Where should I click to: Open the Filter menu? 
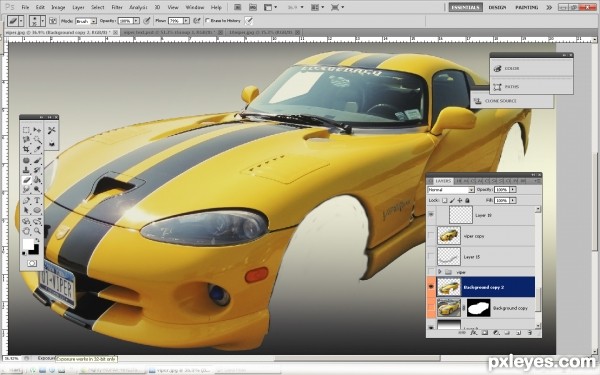pyautogui.click(x=117, y=7)
